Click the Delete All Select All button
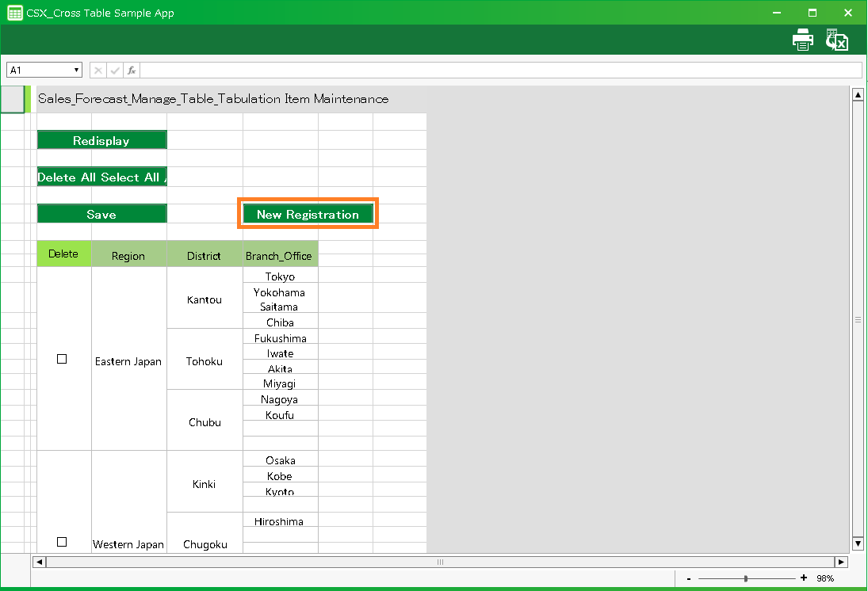The width and height of the screenshot is (868, 591). tap(101, 177)
